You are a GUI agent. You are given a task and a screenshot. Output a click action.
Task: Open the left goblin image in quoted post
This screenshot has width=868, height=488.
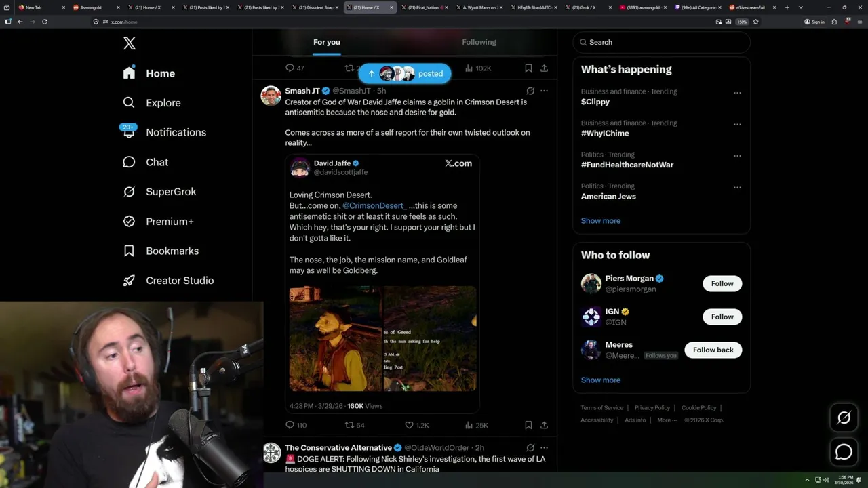pyautogui.click(x=336, y=339)
